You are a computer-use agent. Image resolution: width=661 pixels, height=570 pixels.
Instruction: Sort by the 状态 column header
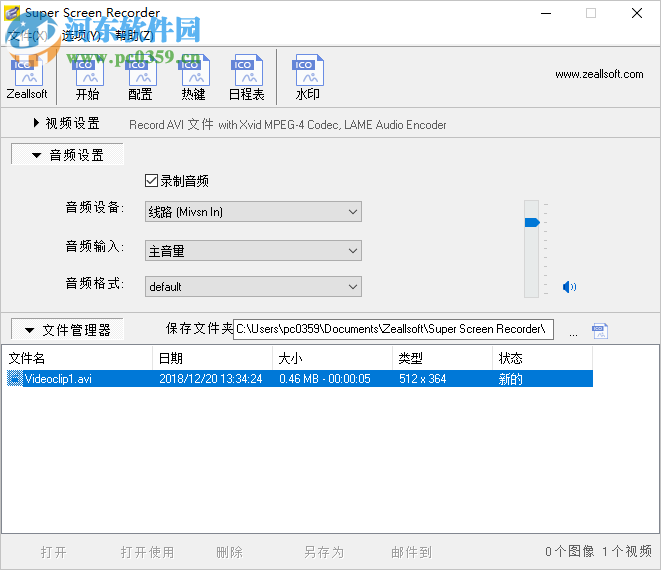point(542,358)
